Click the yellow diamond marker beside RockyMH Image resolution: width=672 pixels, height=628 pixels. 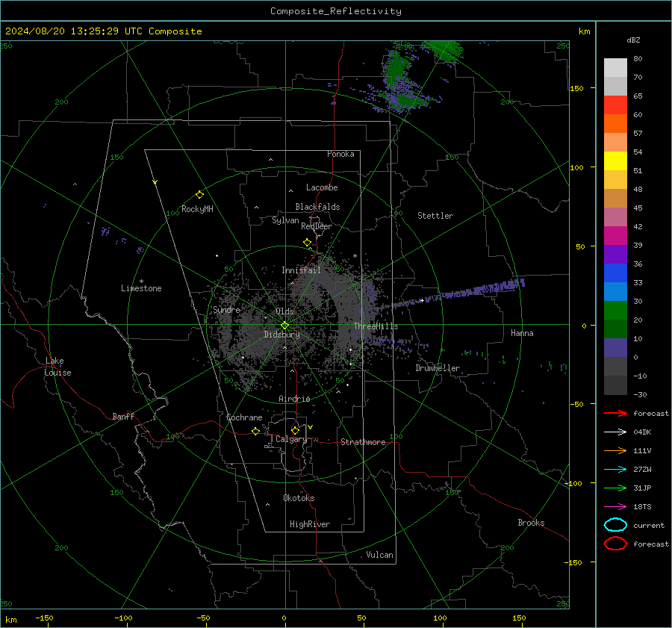pos(199,195)
